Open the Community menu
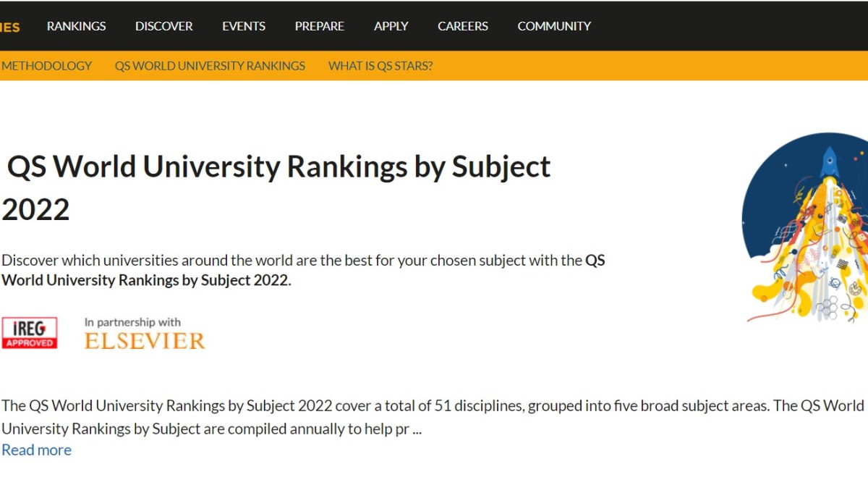 tap(554, 26)
